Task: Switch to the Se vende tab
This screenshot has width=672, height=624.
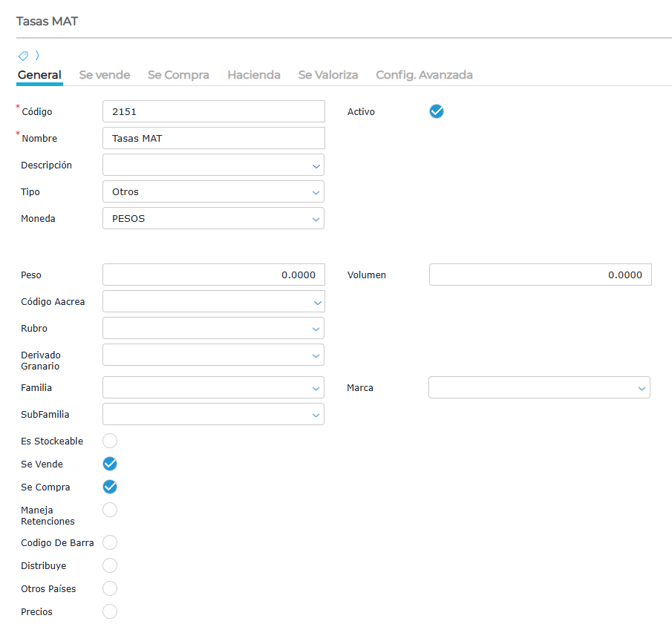Action: point(105,75)
